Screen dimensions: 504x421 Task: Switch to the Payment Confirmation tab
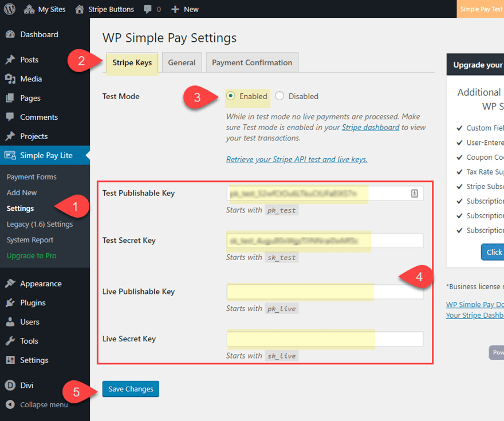(252, 63)
